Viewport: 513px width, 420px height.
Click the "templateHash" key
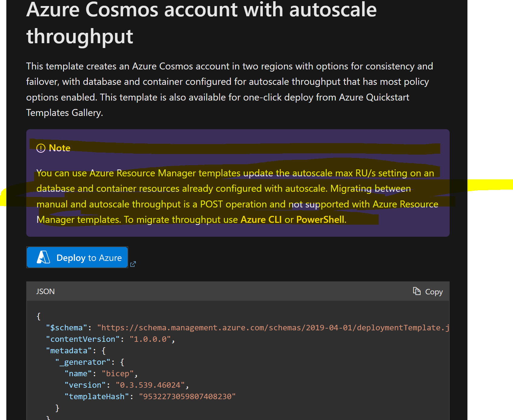tap(97, 396)
